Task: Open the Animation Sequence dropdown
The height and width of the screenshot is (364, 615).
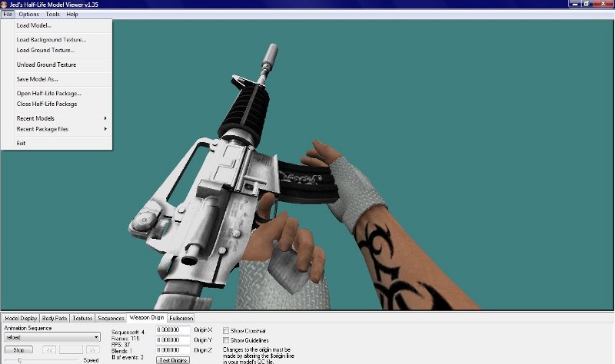Action: click(52, 337)
